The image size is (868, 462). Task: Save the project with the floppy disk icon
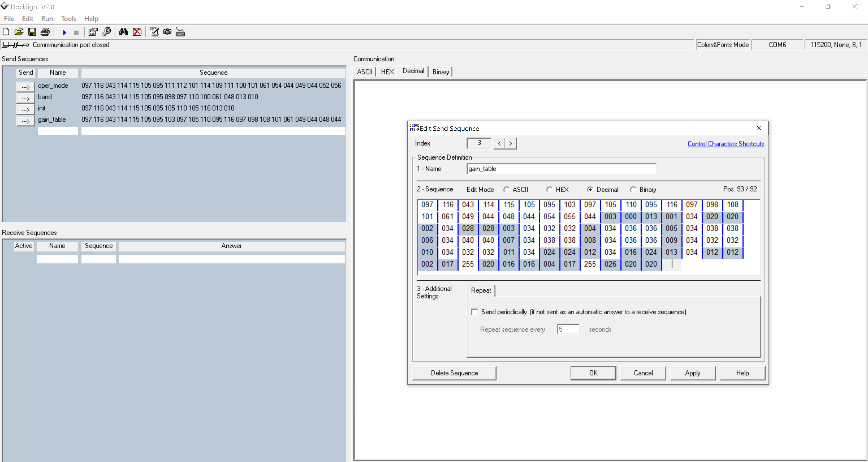(32, 32)
